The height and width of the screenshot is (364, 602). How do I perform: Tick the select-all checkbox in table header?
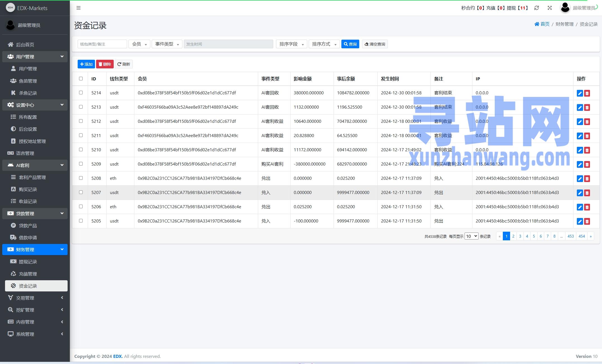[x=81, y=78]
